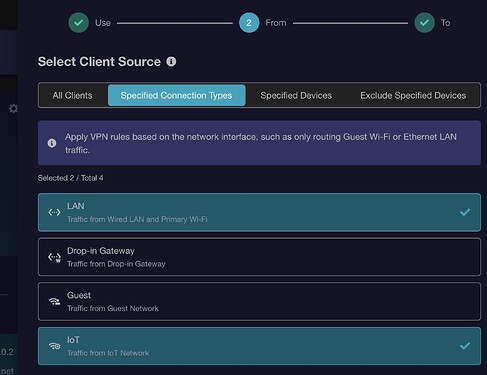
Task: Select the Guest connection type
Action: (x=259, y=302)
